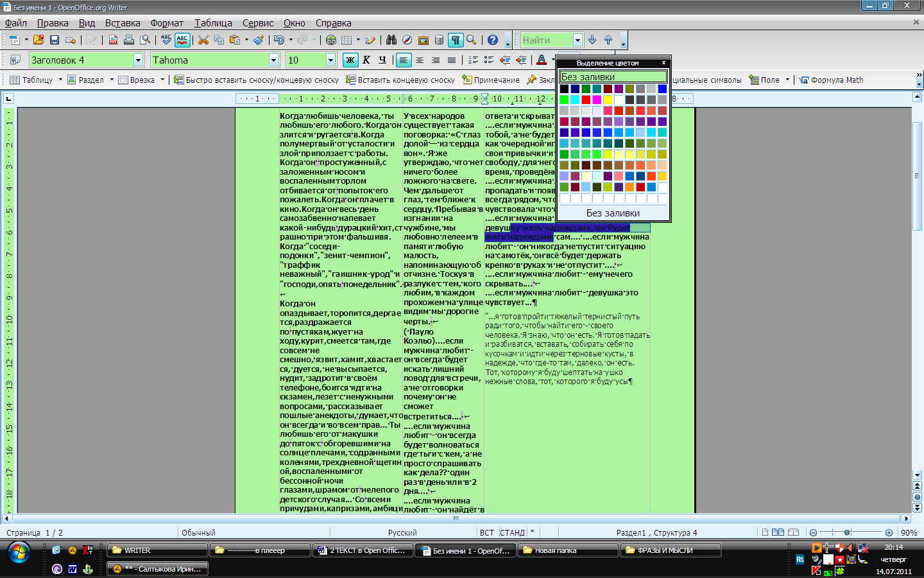Image resolution: width=924 pixels, height=578 pixels.
Task: Click the Примечание button
Action: click(x=491, y=80)
